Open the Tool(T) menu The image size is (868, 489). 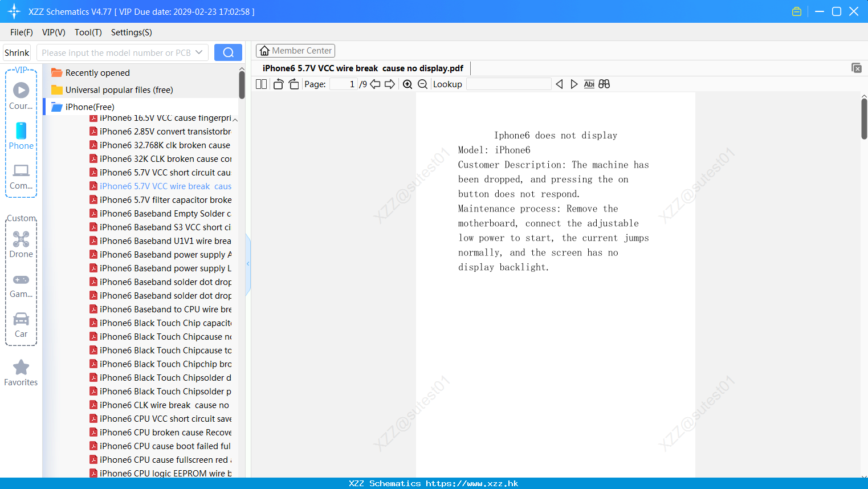(88, 32)
